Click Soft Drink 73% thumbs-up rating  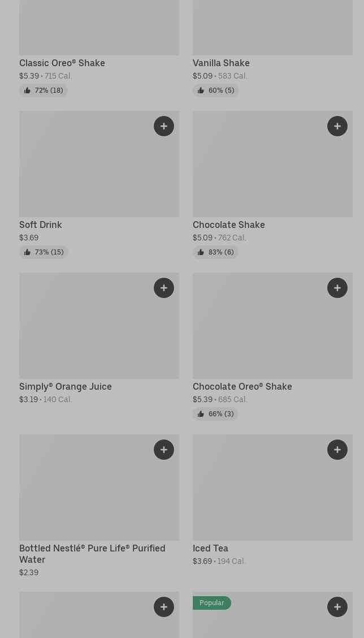tap(44, 252)
